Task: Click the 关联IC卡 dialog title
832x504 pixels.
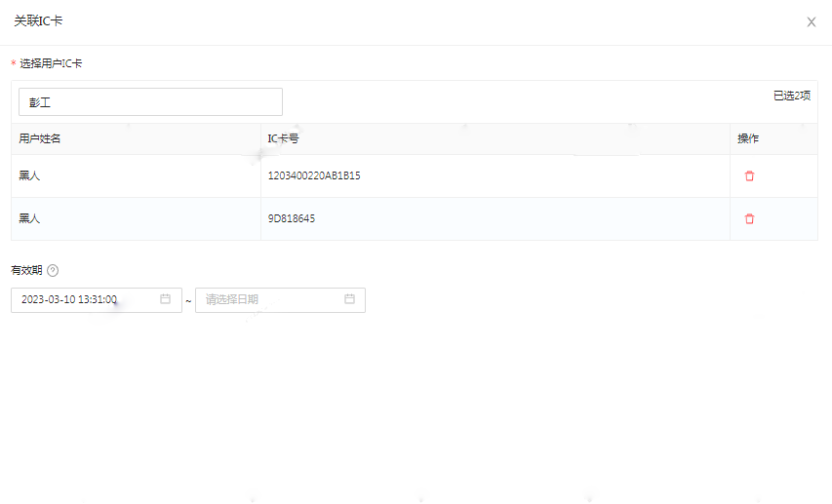Action: click(x=38, y=20)
